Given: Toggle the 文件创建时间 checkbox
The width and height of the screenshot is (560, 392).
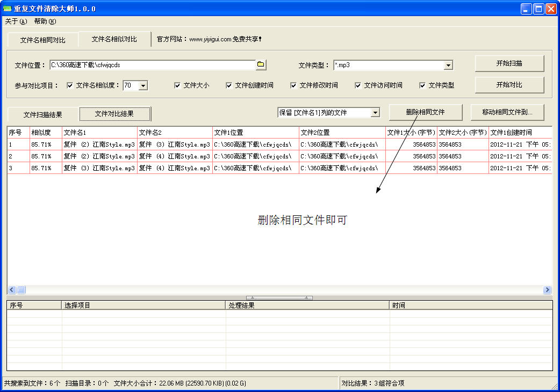Looking at the screenshot, I should (229, 85).
